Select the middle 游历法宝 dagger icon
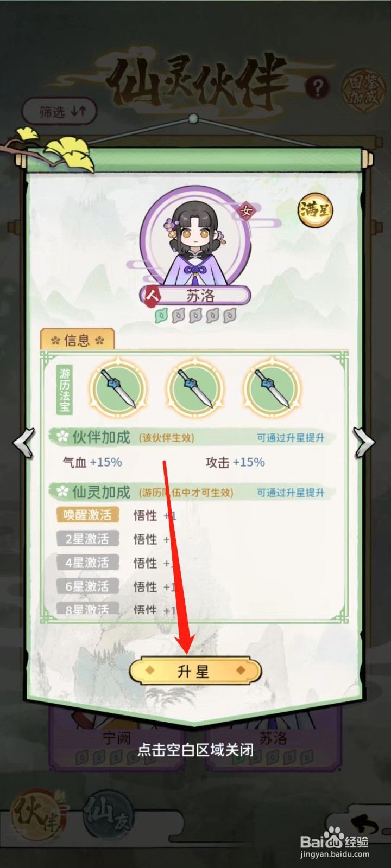 (195, 388)
